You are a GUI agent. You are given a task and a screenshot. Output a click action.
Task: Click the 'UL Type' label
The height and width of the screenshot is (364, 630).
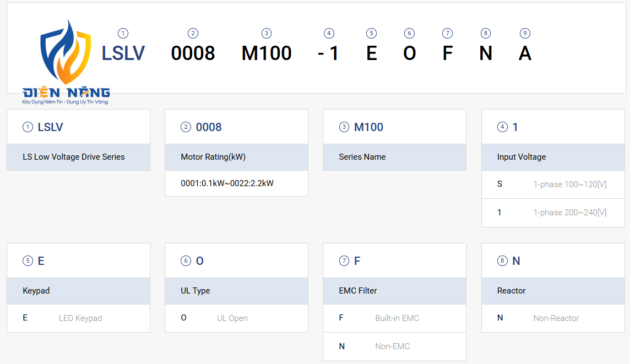195,290
